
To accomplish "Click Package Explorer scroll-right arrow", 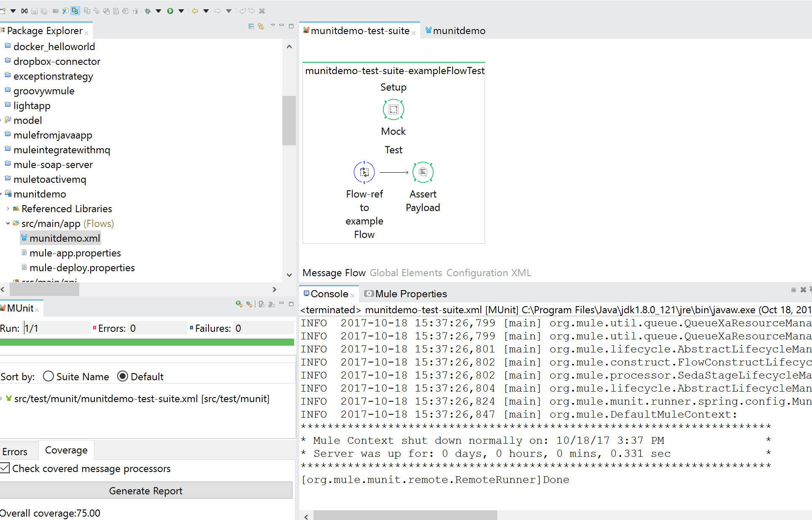I will tap(274, 289).
